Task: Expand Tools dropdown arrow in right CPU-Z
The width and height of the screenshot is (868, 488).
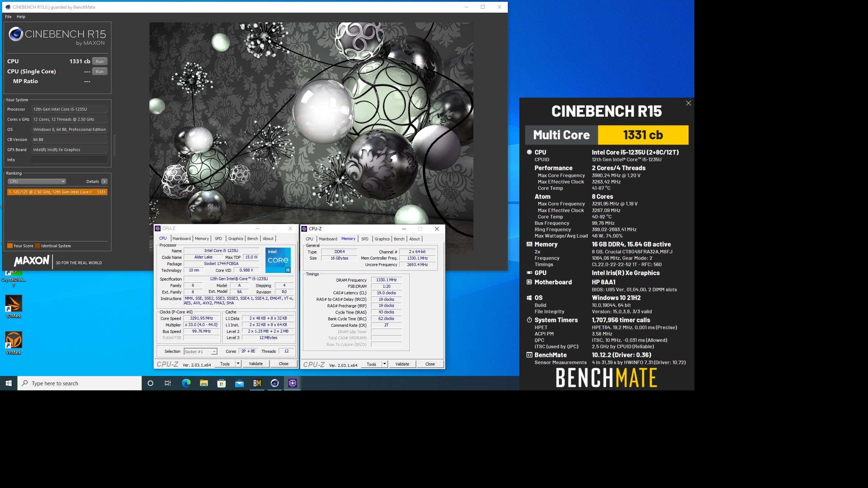Action: 385,364
